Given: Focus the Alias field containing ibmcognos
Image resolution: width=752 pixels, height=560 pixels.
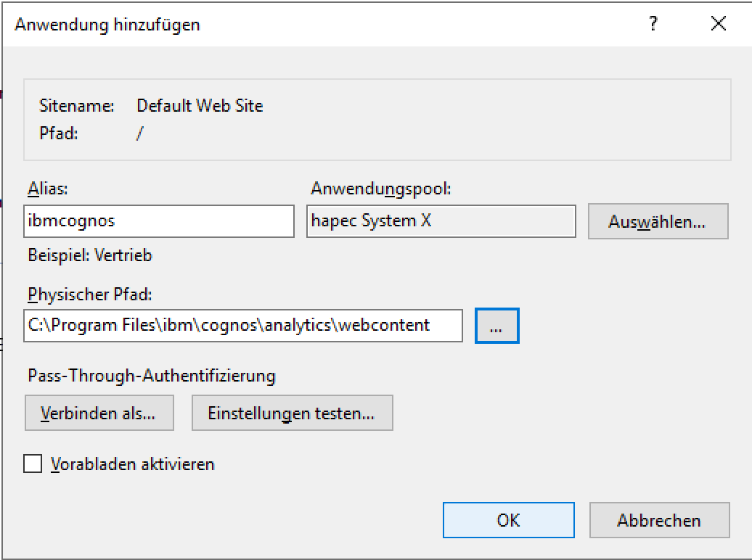Looking at the screenshot, I should click(158, 221).
